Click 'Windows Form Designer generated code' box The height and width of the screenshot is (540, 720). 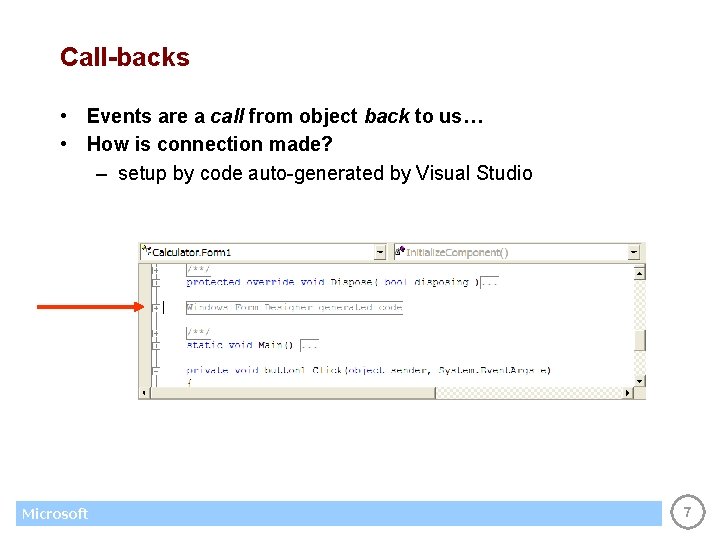pyautogui.click(x=294, y=307)
